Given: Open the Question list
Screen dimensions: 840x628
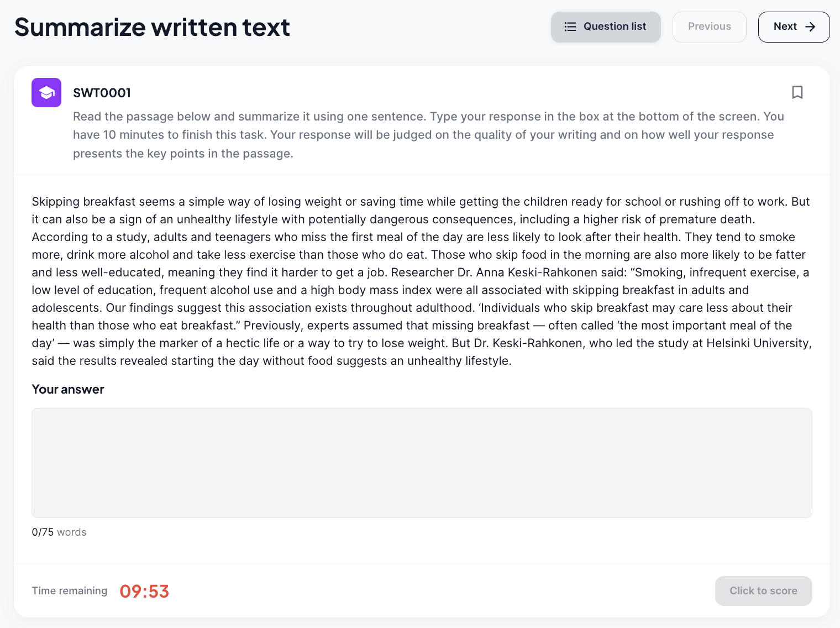Looking at the screenshot, I should 606,27.
